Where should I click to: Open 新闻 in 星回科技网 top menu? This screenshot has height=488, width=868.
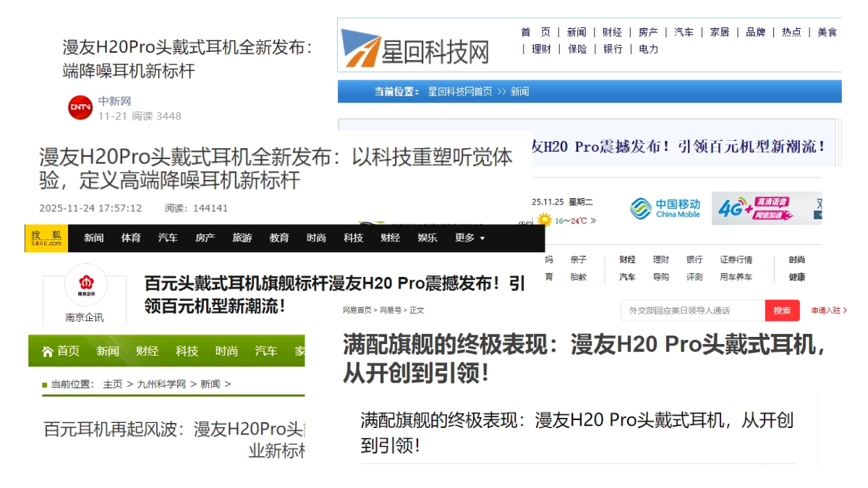[x=576, y=32]
